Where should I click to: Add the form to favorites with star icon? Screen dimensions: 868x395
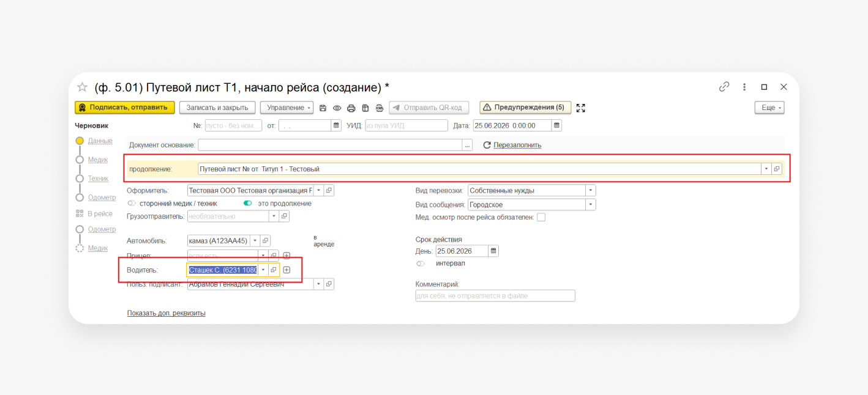pos(82,87)
